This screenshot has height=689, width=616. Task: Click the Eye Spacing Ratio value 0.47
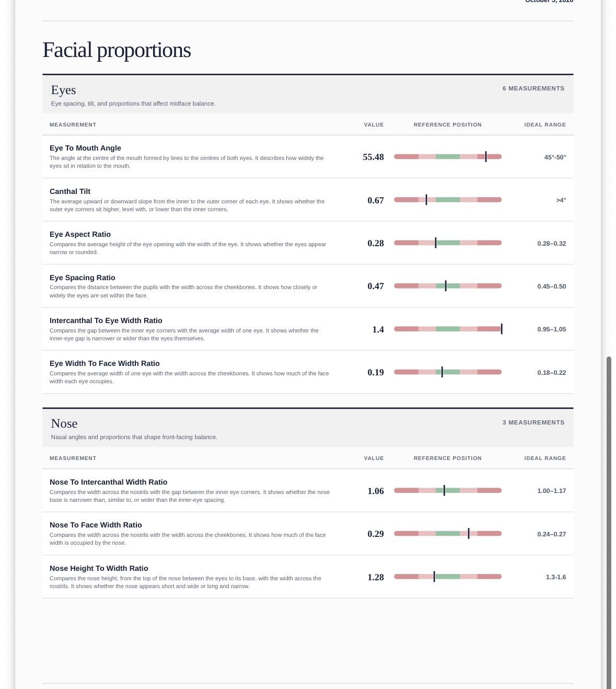[376, 286]
